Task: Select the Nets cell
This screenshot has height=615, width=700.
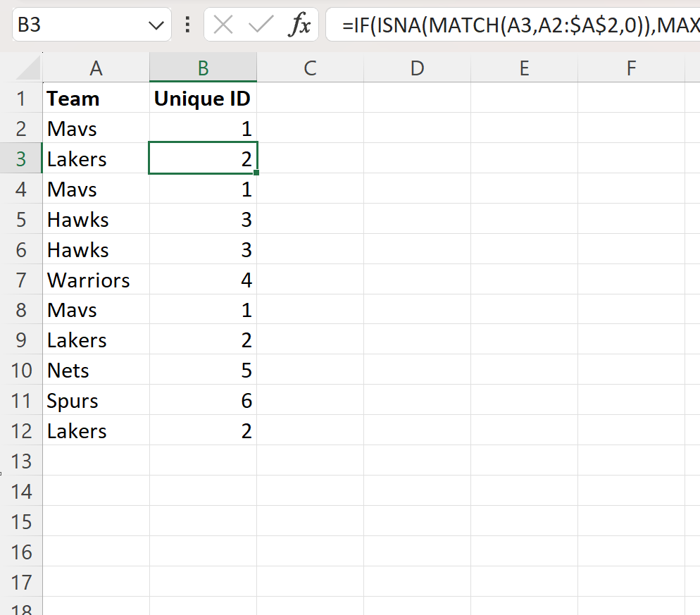Action: (x=96, y=371)
